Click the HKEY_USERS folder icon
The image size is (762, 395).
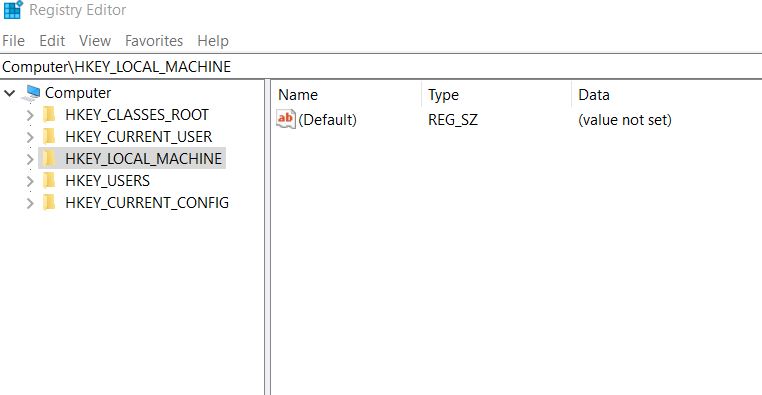pyautogui.click(x=49, y=181)
